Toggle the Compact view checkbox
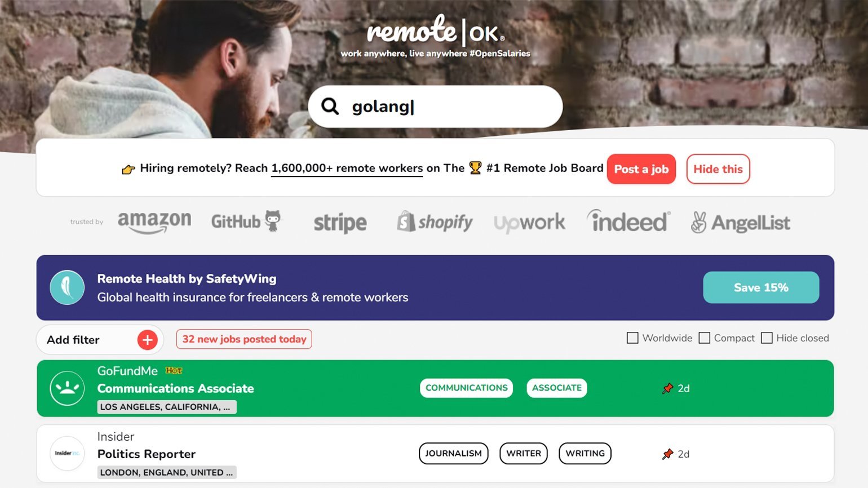Viewport: 868px width, 488px height. point(704,338)
